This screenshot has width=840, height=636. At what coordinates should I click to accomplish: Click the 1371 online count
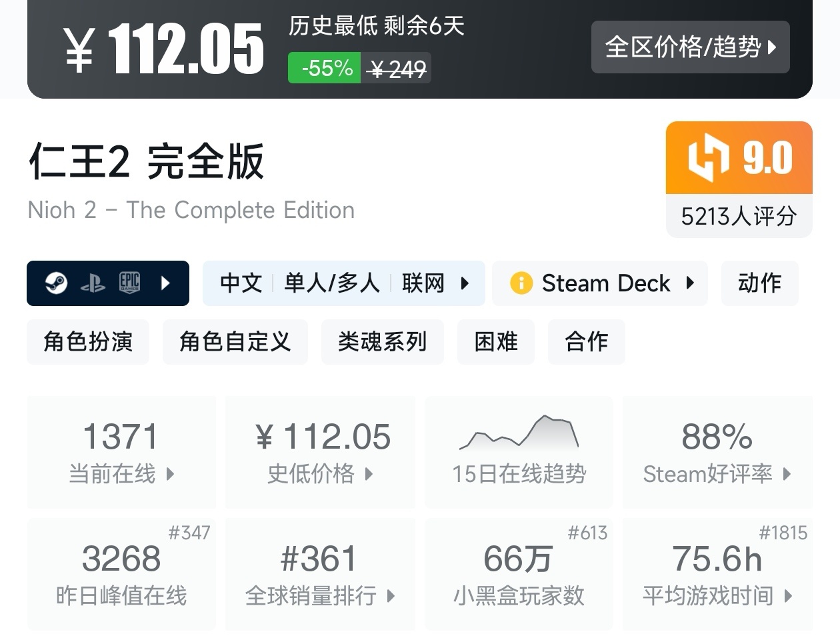[x=121, y=437]
